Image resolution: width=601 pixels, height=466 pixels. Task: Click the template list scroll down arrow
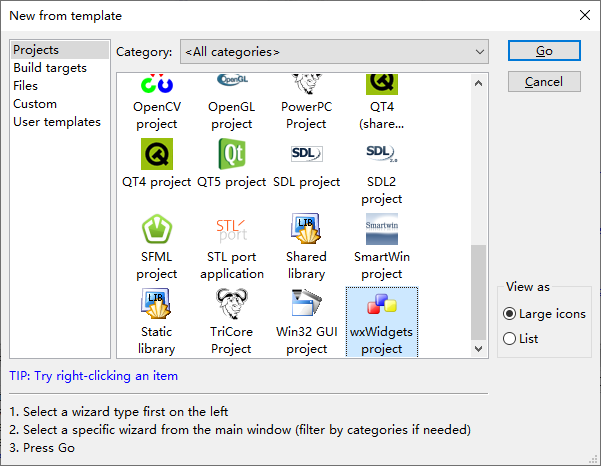pos(478,348)
